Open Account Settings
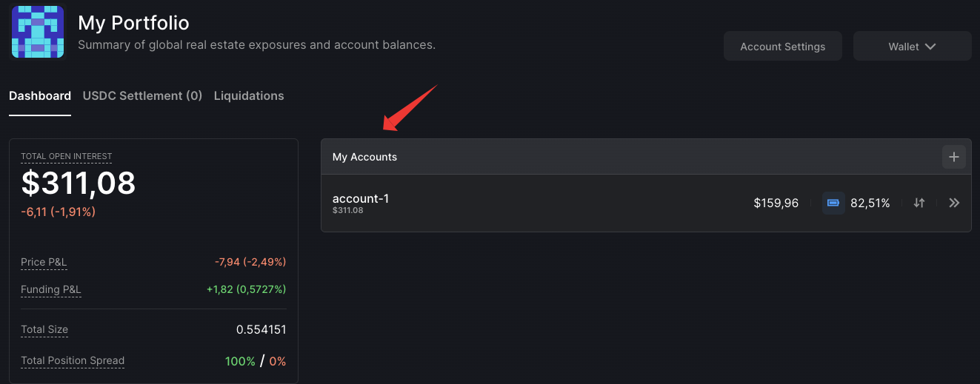The width and height of the screenshot is (980, 384). pos(783,46)
